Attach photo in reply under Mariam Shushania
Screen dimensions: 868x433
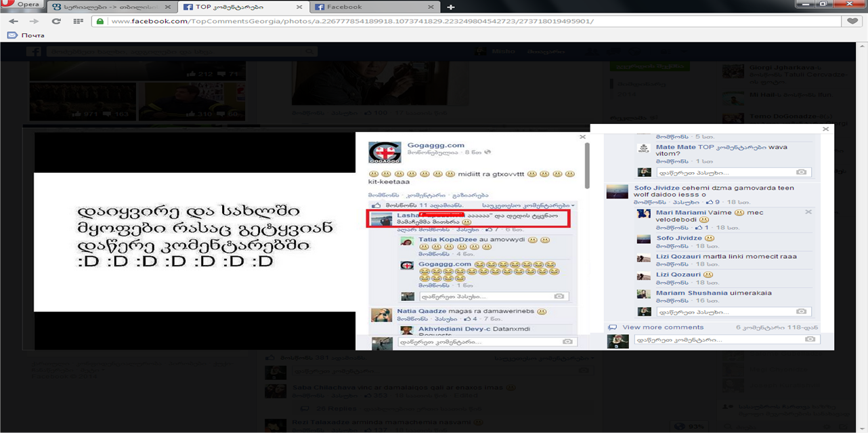[802, 312]
